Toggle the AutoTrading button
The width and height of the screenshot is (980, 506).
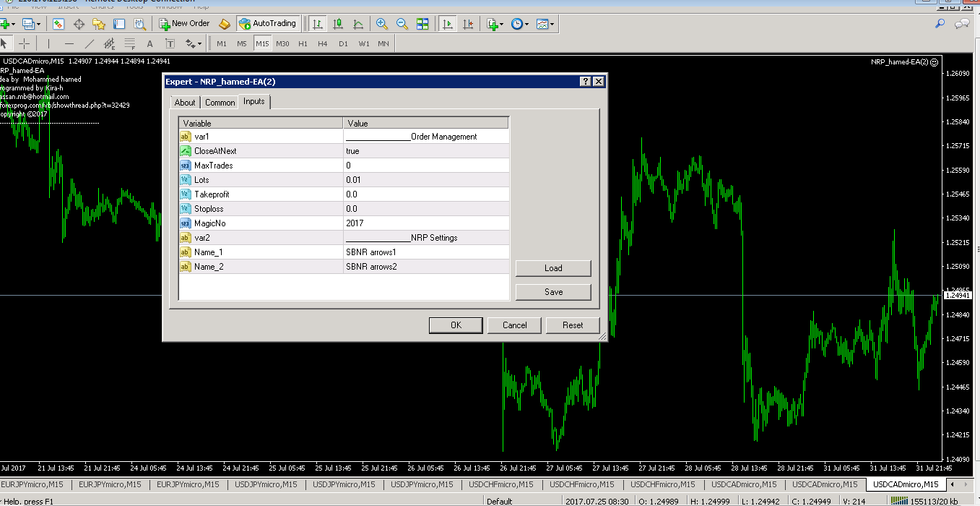(267, 24)
